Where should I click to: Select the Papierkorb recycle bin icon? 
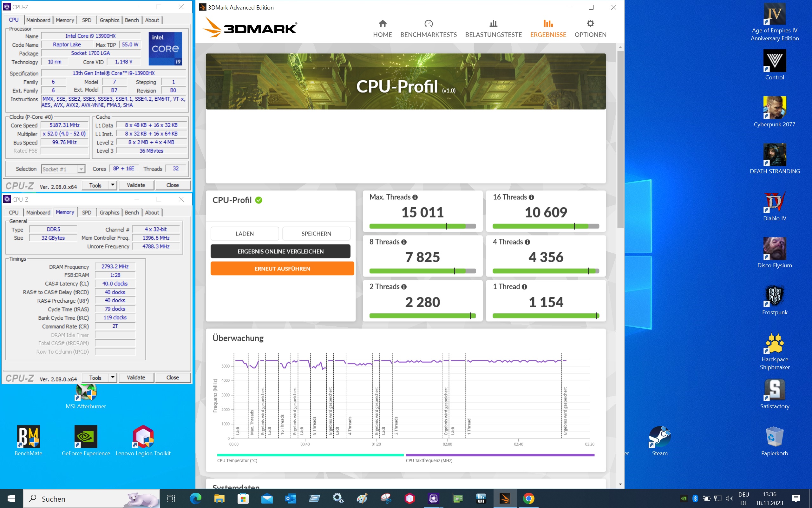coord(775,441)
